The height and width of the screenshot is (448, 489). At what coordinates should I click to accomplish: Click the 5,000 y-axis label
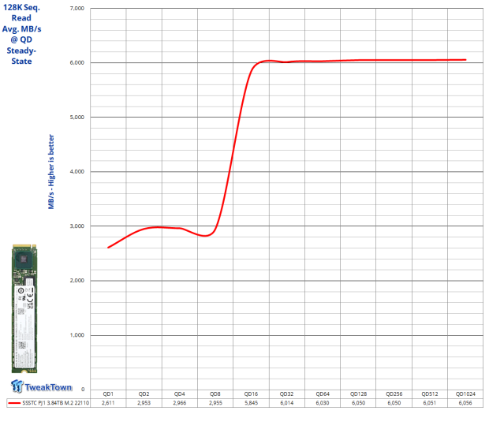77,118
